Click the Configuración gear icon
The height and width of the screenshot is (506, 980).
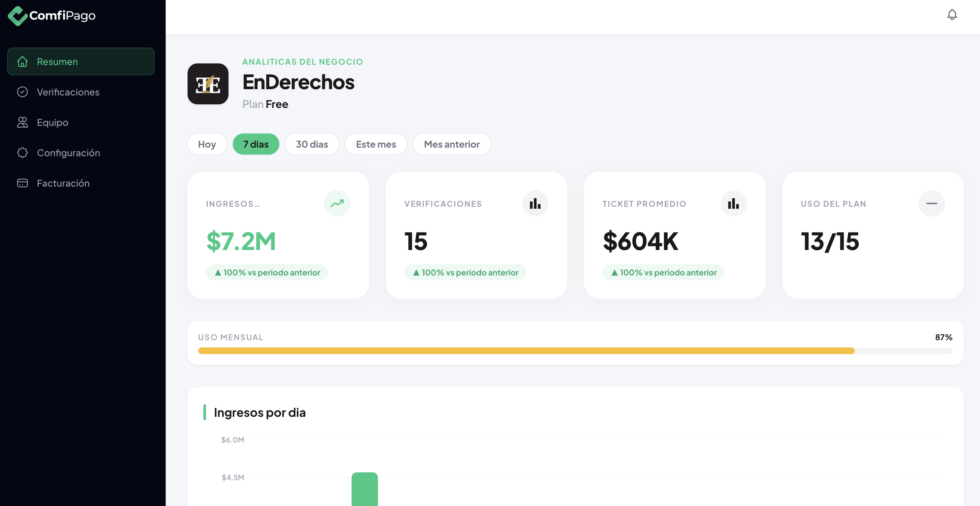click(22, 153)
